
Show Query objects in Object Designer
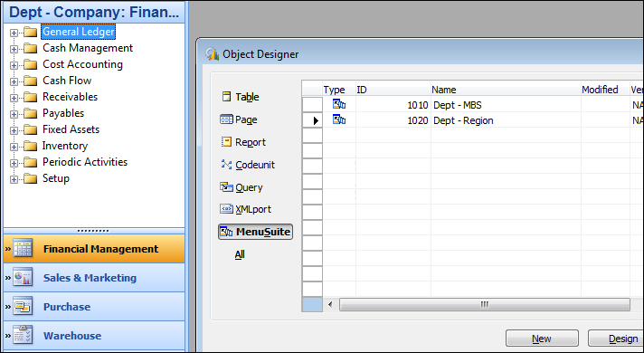coord(241,187)
